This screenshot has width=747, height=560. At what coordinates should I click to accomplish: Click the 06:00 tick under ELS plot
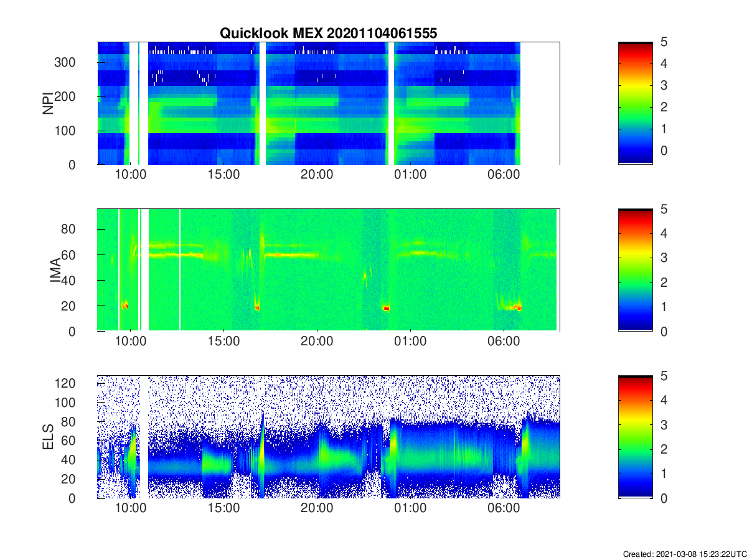coord(504,508)
